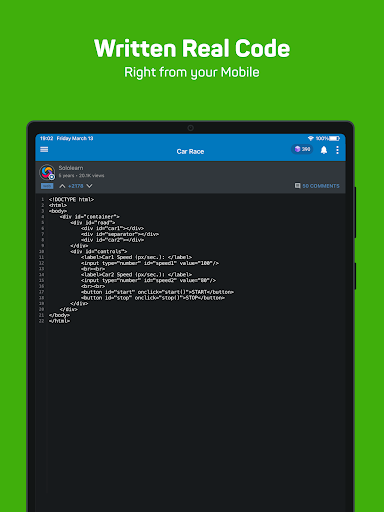Click the +2178 vote count

(x=76, y=186)
